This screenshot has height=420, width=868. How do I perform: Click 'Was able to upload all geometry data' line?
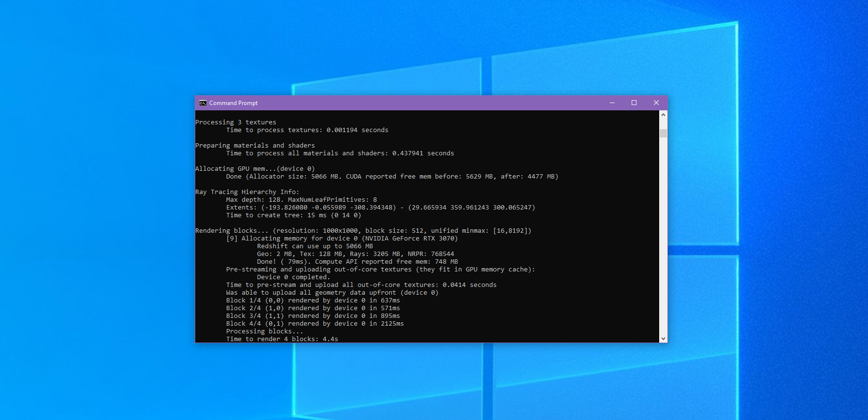tap(333, 293)
